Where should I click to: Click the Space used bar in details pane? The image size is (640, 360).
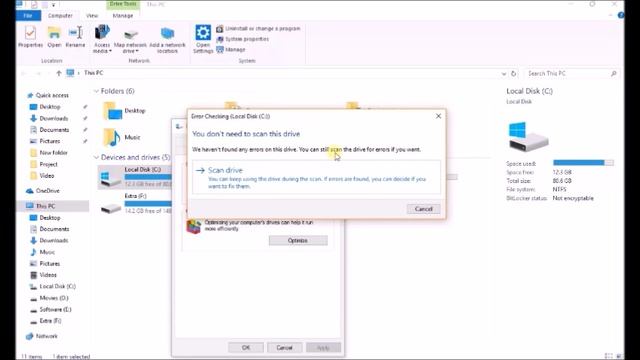(583, 163)
